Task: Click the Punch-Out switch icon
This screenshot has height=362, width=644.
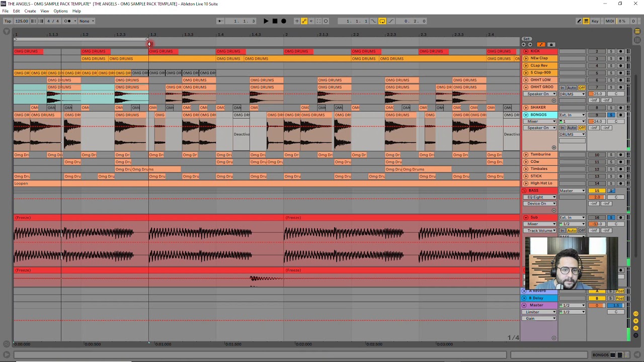Action: tap(391, 21)
